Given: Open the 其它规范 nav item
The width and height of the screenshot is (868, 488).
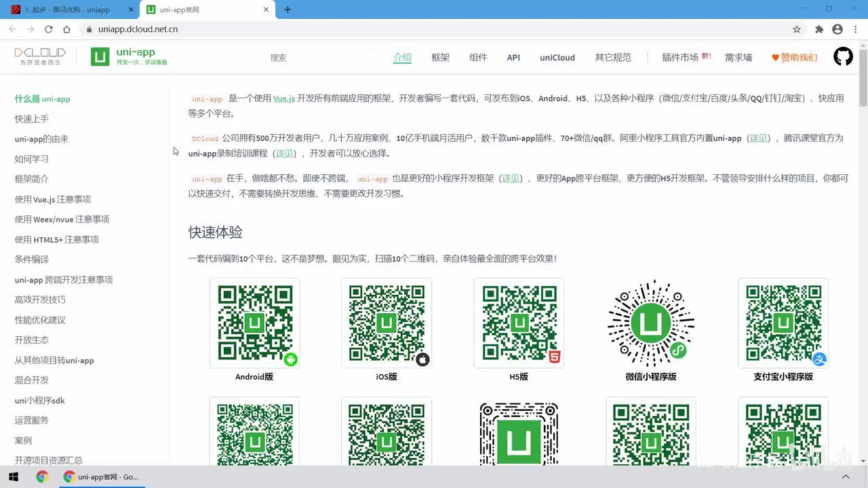Looking at the screenshot, I should [x=613, y=58].
